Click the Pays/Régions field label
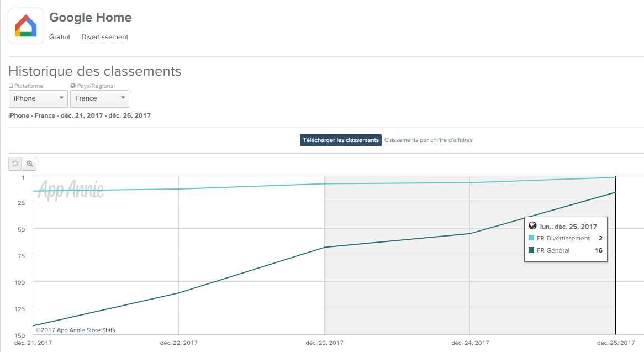Image resolution: width=644 pixels, height=352 pixels. (x=96, y=86)
